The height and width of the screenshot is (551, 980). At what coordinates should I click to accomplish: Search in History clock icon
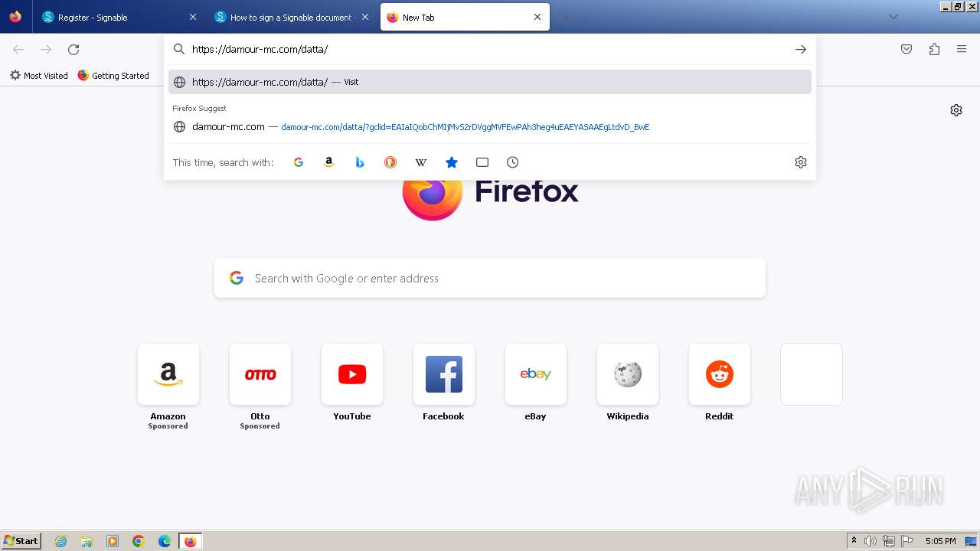tap(513, 162)
